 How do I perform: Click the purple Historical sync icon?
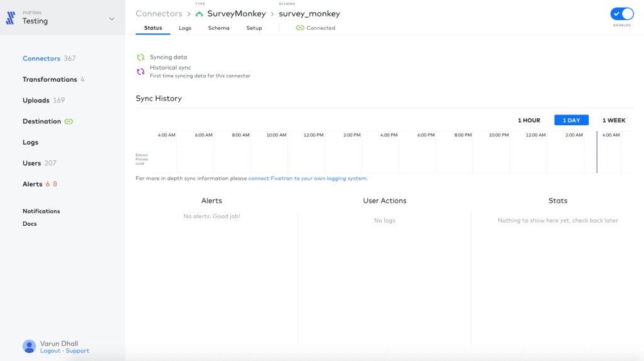141,72
